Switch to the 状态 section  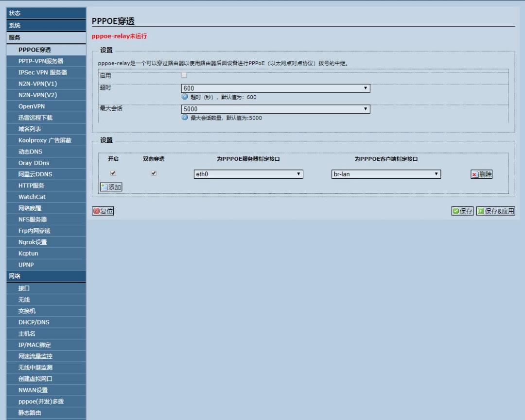click(x=46, y=13)
